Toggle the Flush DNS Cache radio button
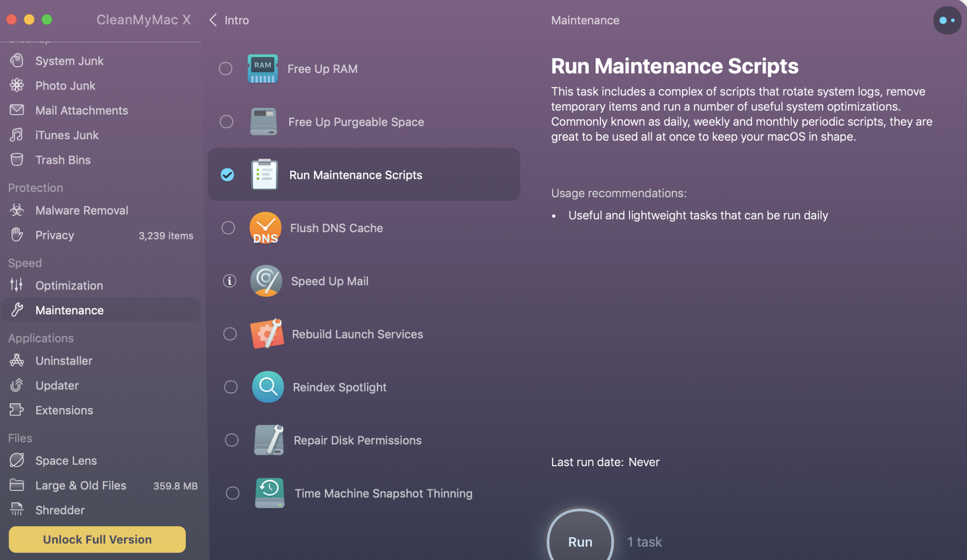The image size is (967, 560). click(x=228, y=228)
